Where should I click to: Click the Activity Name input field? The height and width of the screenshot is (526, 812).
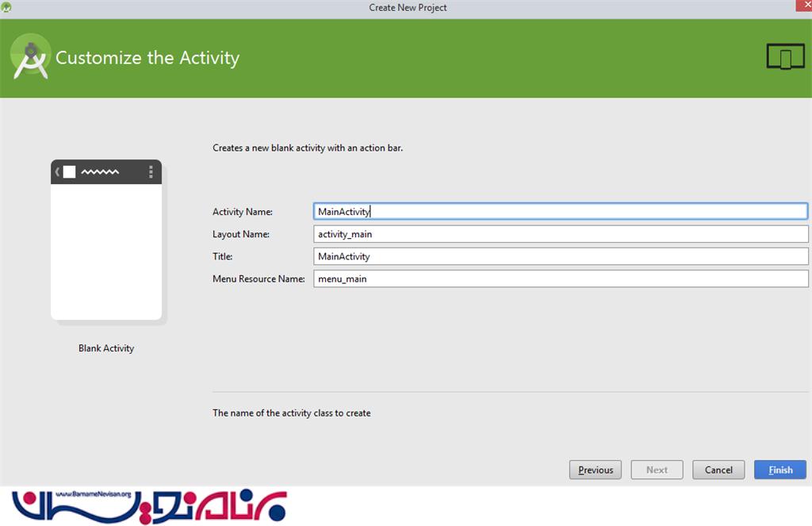click(x=561, y=212)
